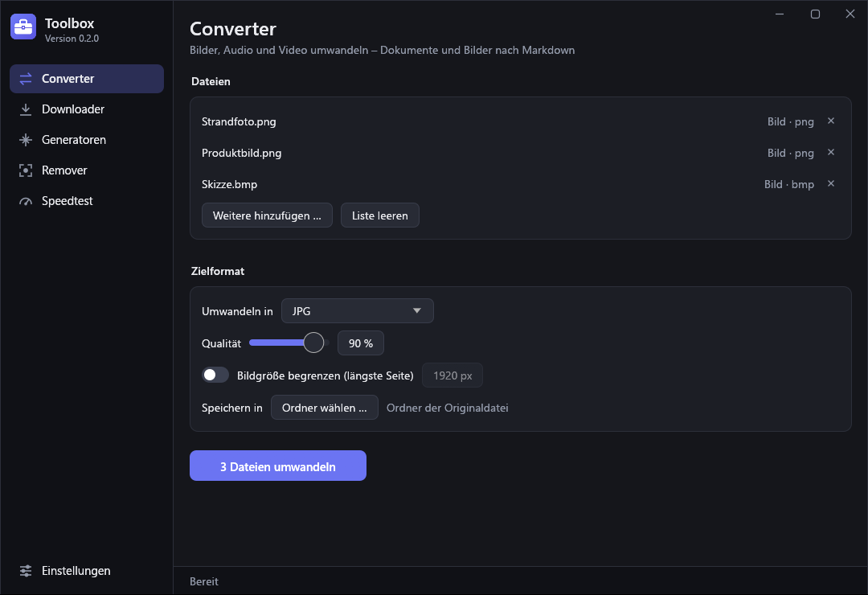
Task: Select the Skizze.bmp file name
Action: [229, 184]
